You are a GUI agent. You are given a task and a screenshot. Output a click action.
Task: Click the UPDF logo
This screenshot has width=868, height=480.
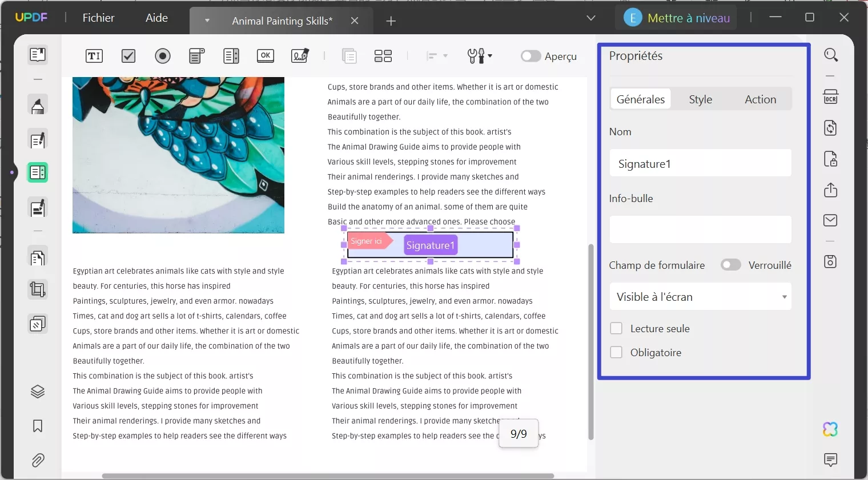31,18
